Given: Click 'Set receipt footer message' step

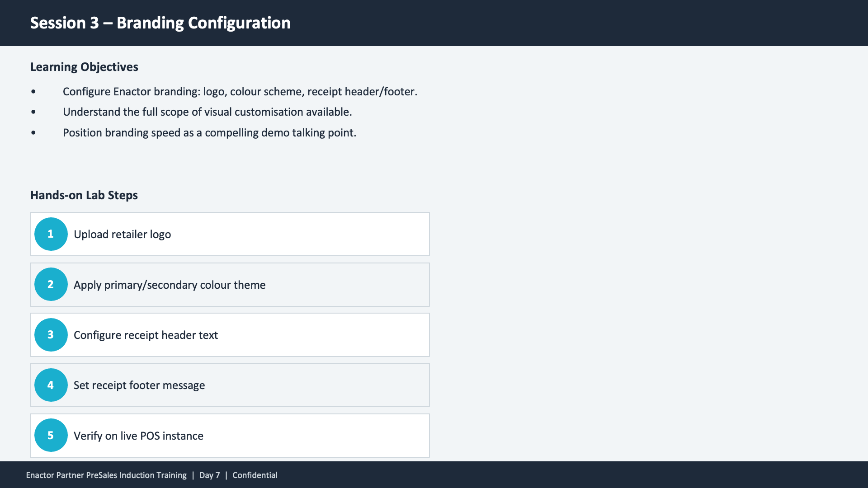Looking at the screenshot, I should (139, 385).
